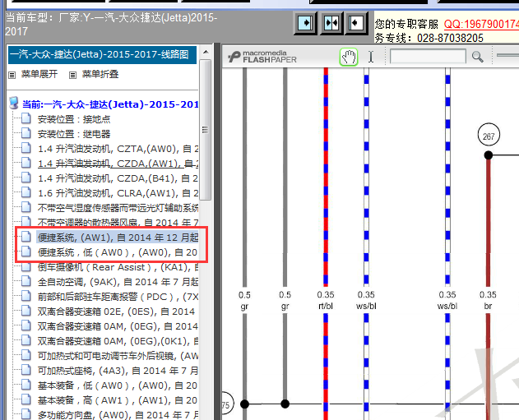Click the computer icon at tree root

click(13, 104)
